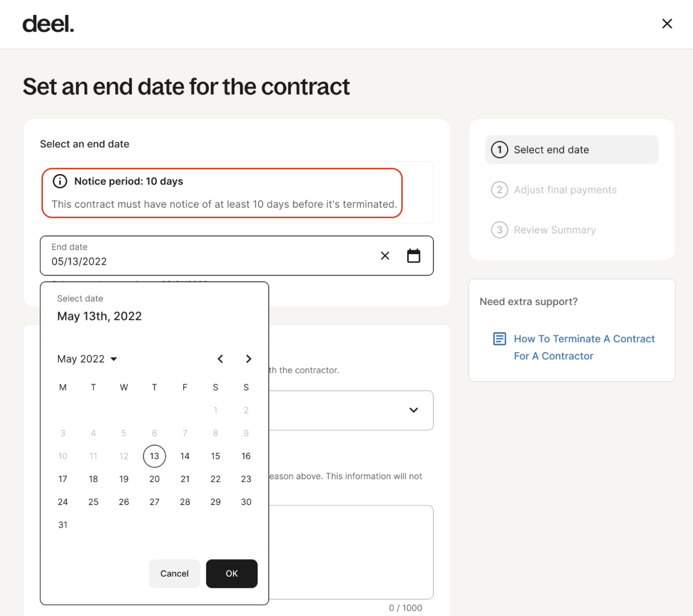
Task: Clear the End date field value
Action: click(x=385, y=256)
